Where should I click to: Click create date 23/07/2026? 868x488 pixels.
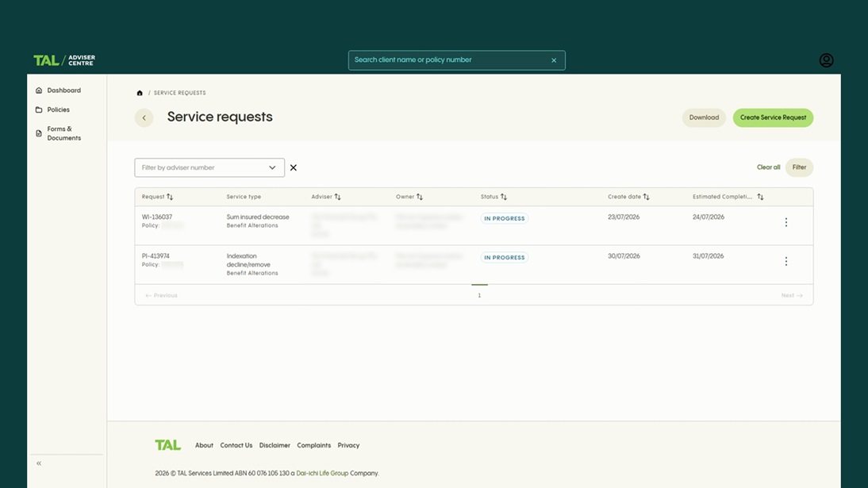[624, 217]
